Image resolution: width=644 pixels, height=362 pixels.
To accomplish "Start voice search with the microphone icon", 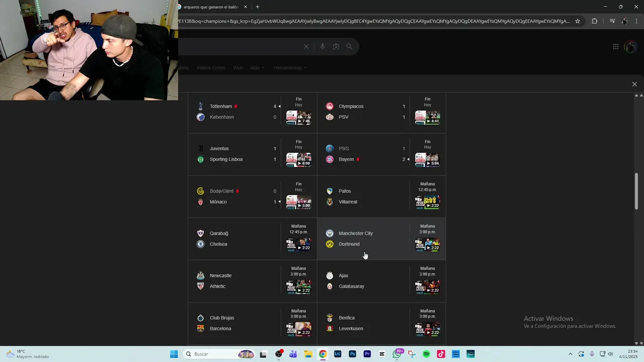I will (323, 47).
